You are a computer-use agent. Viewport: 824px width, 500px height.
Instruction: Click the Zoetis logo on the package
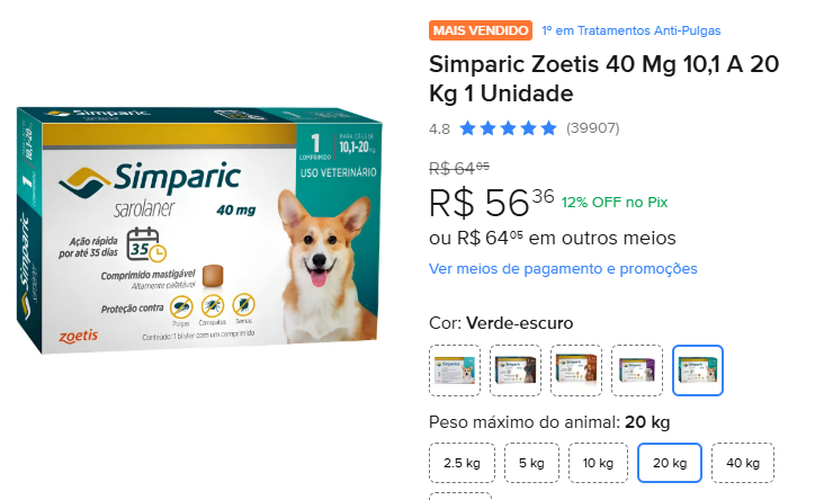coord(79,334)
